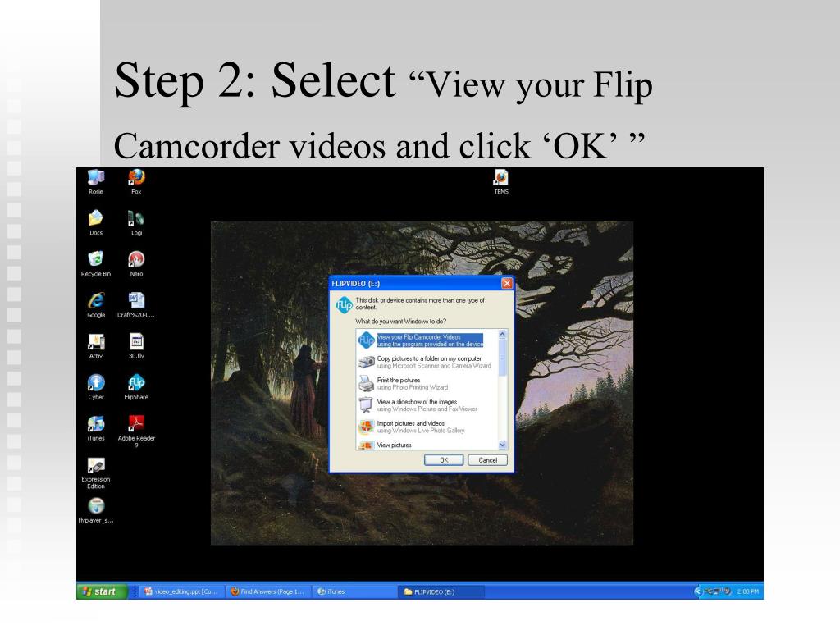The height and width of the screenshot is (630, 840).
Task: Select the View pictures list option
Action: (x=427, y=445)
